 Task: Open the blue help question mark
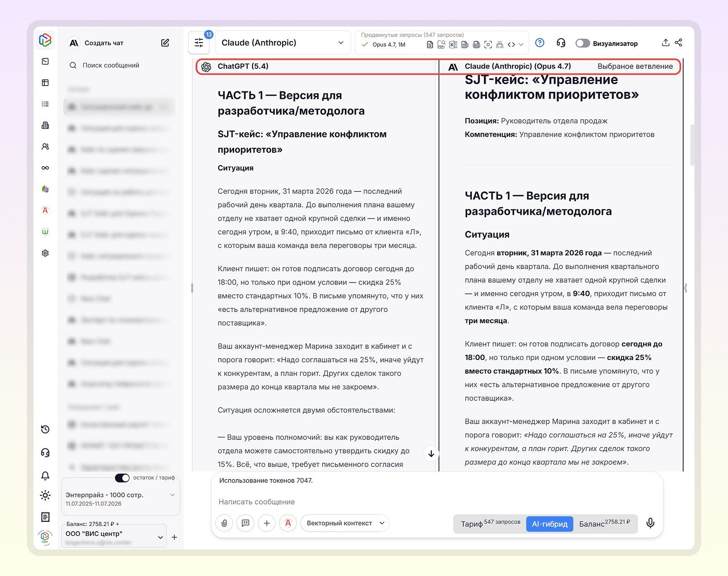540,43
